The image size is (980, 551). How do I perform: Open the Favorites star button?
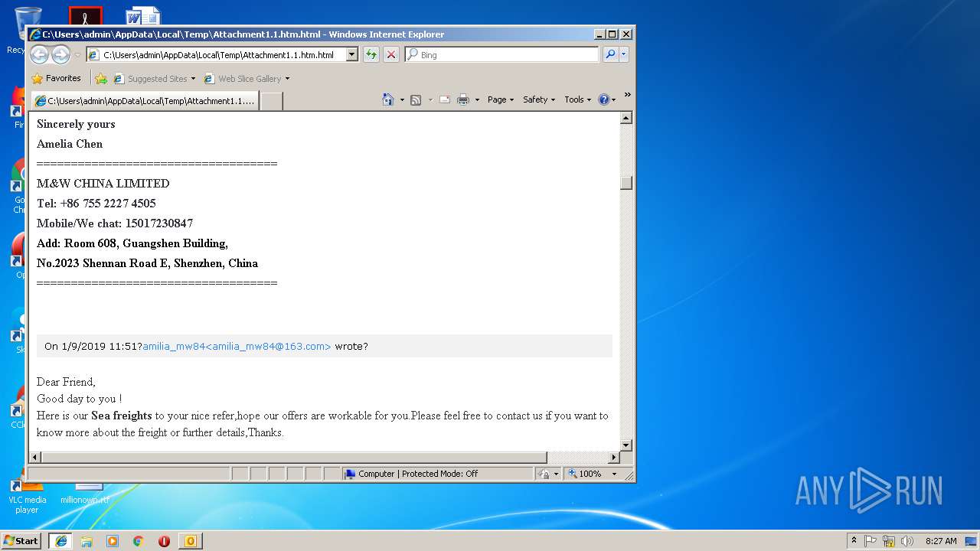point(37,78)
